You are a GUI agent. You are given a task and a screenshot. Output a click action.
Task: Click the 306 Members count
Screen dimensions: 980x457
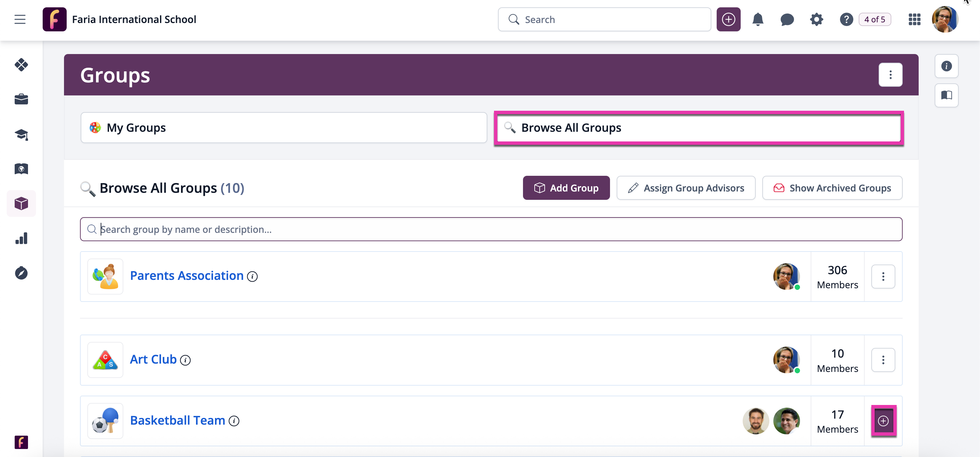tap(837, 277)
